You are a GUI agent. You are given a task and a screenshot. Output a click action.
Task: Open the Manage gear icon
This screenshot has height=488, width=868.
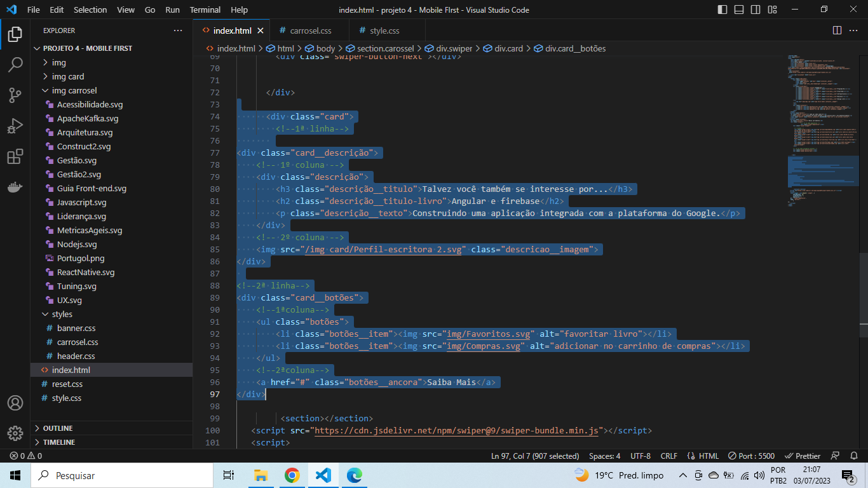(x=15, y=433)
